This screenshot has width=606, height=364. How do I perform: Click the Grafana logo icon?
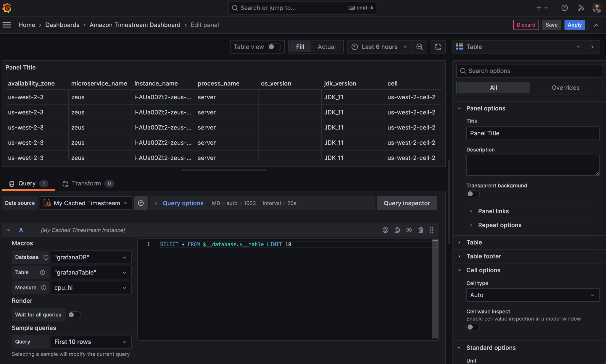click(x=7, y=8)
